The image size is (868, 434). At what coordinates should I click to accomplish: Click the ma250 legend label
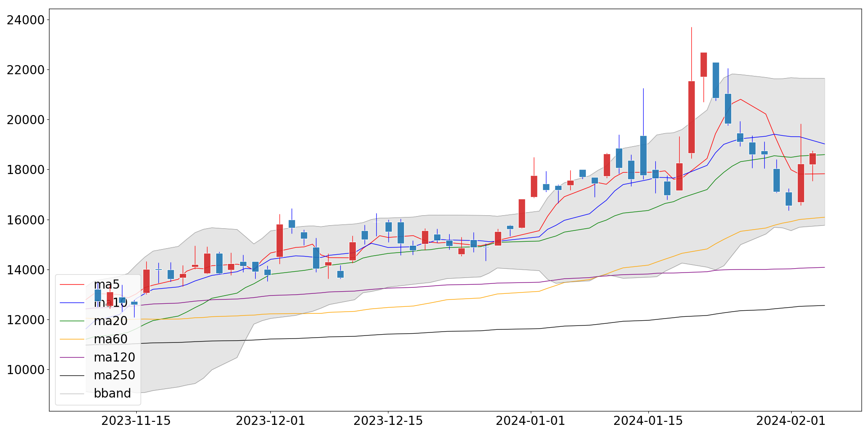(x=115, y=375)
